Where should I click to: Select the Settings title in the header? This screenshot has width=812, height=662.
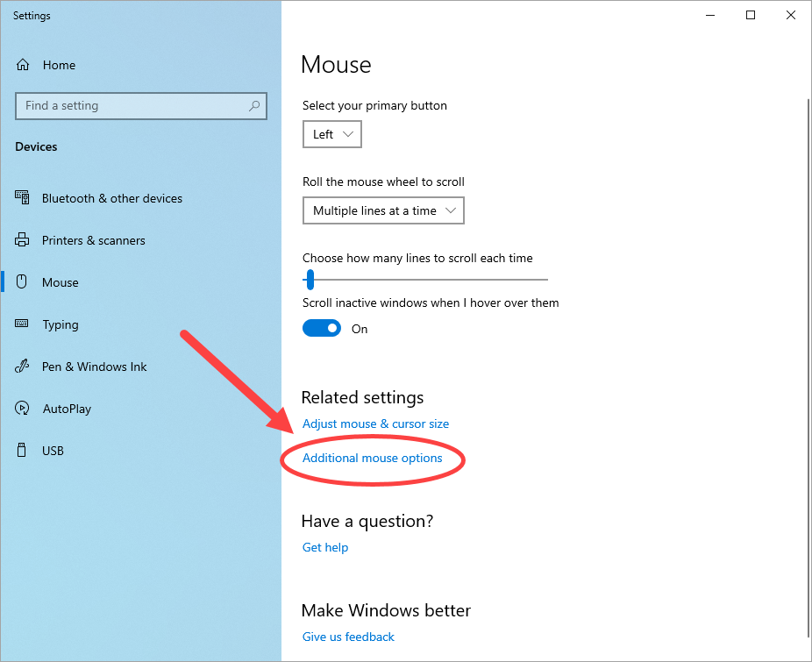coord(32,15)
